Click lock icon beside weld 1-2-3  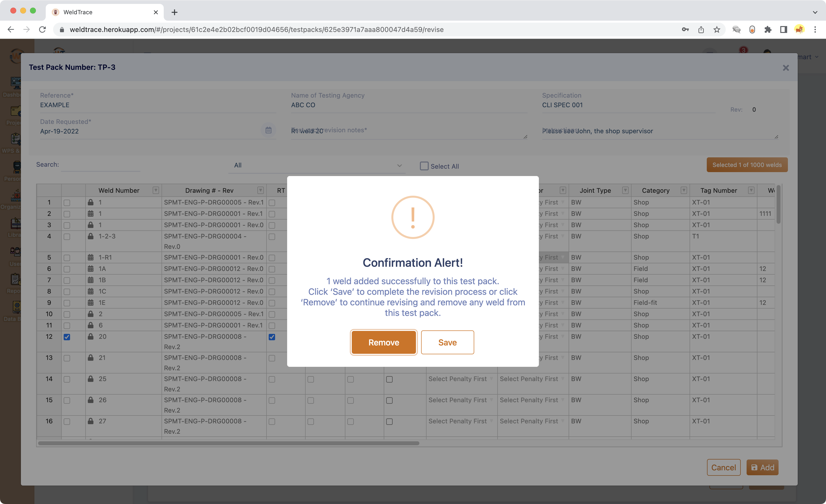[90, 236]
